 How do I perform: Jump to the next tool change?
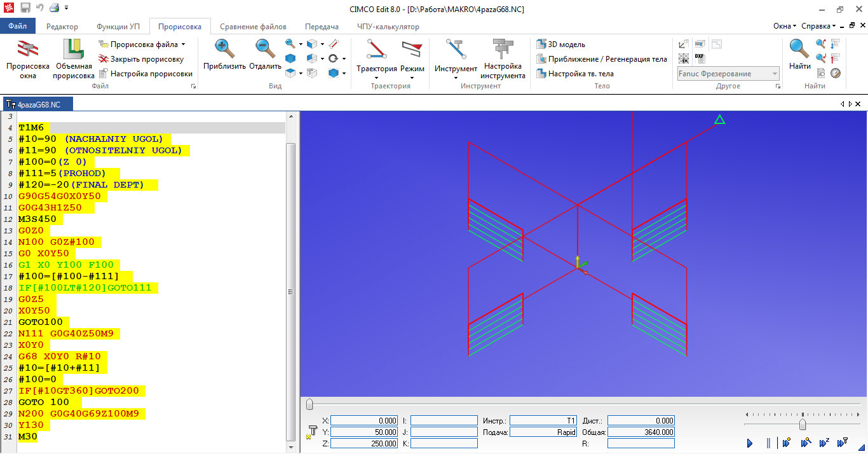843,443
